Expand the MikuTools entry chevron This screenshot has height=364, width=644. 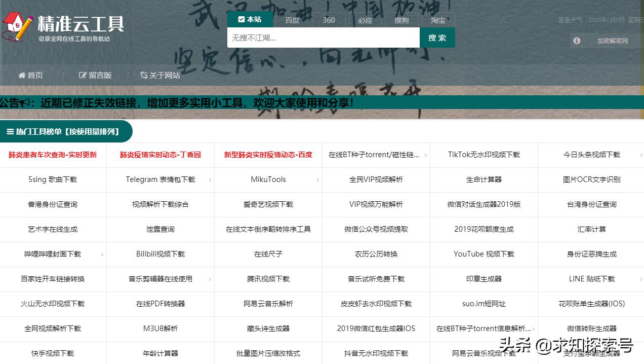(317, 179)
